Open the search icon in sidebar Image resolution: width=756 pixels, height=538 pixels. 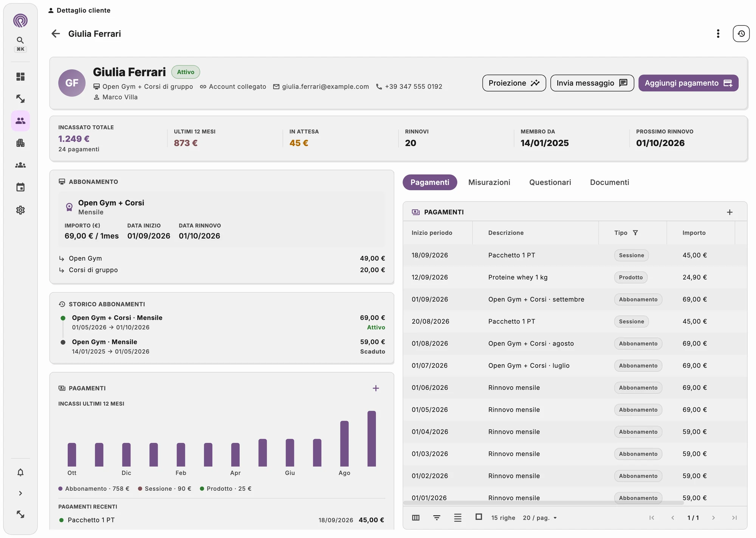pyautogui.click(x=20, y=40)
